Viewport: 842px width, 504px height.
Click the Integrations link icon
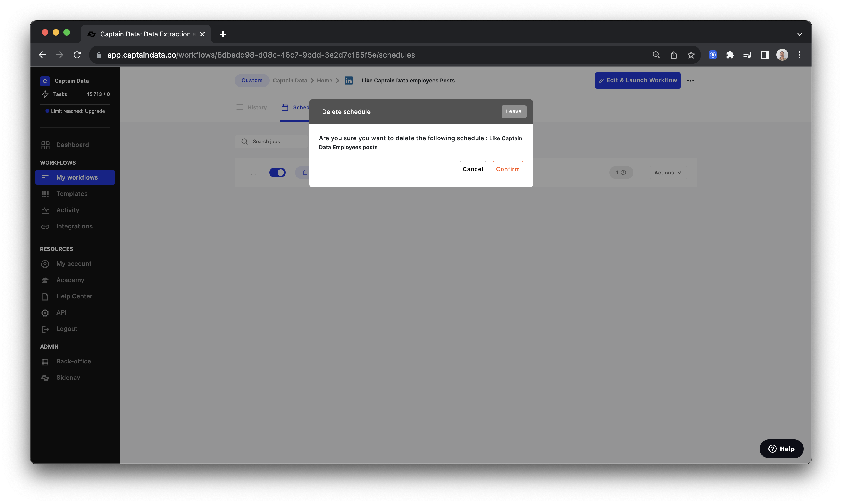click(x=45, y=227)
